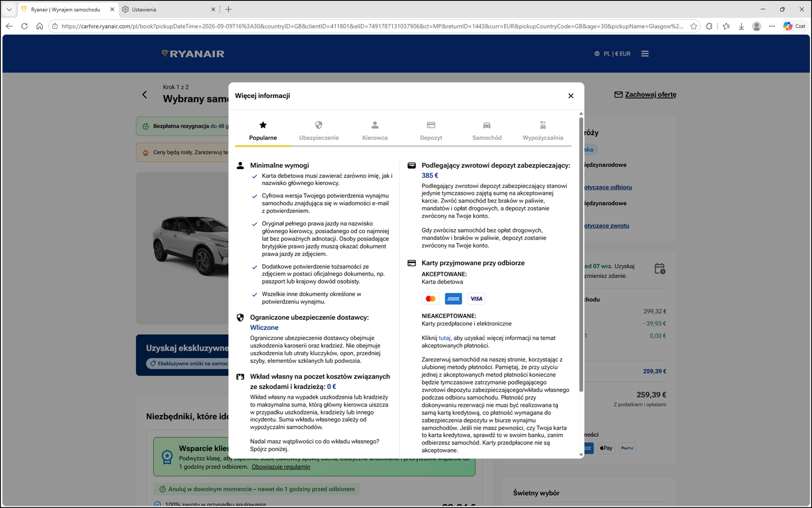Go back with the left chevron arrow
The image size is (812, 508).
145,94
